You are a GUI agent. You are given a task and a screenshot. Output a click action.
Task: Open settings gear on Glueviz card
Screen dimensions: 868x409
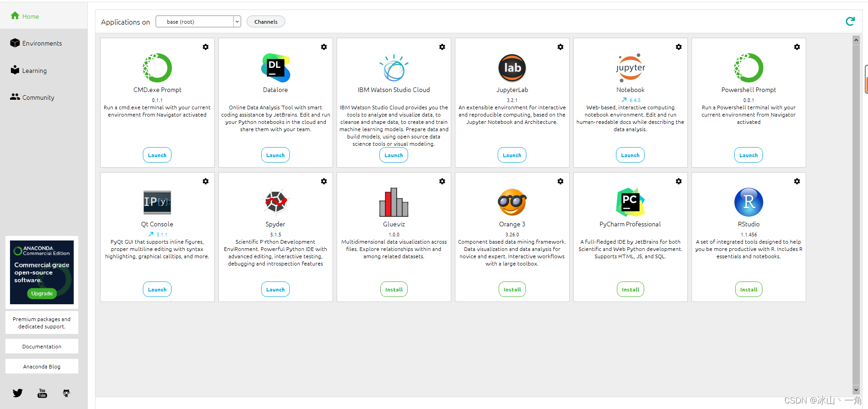442,181
